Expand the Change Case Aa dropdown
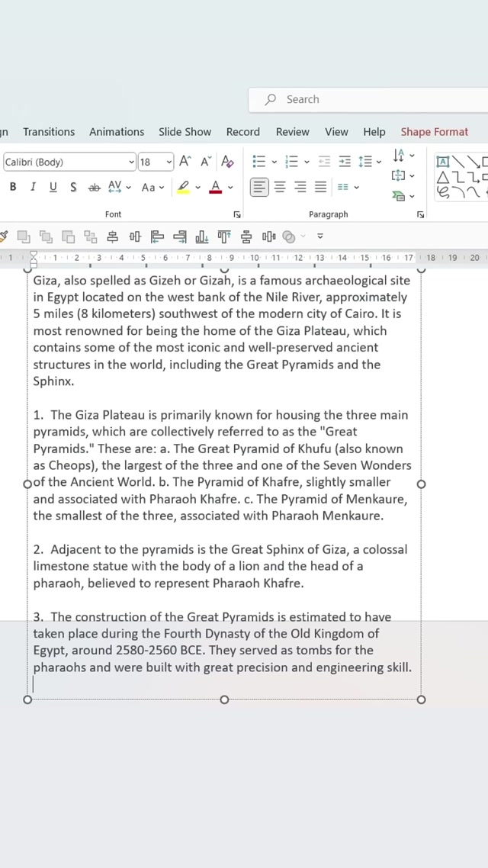488x868 pixels. pyautogui.click(x=152, y=187)
